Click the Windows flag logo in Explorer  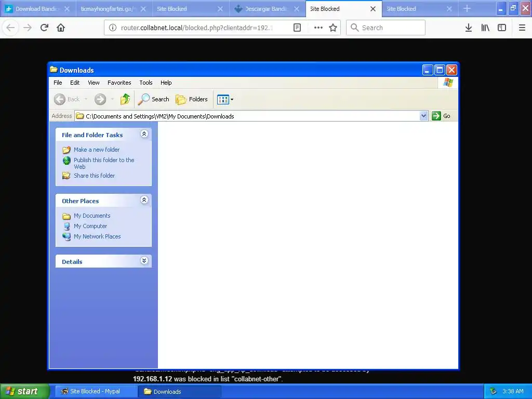(448, 83)
